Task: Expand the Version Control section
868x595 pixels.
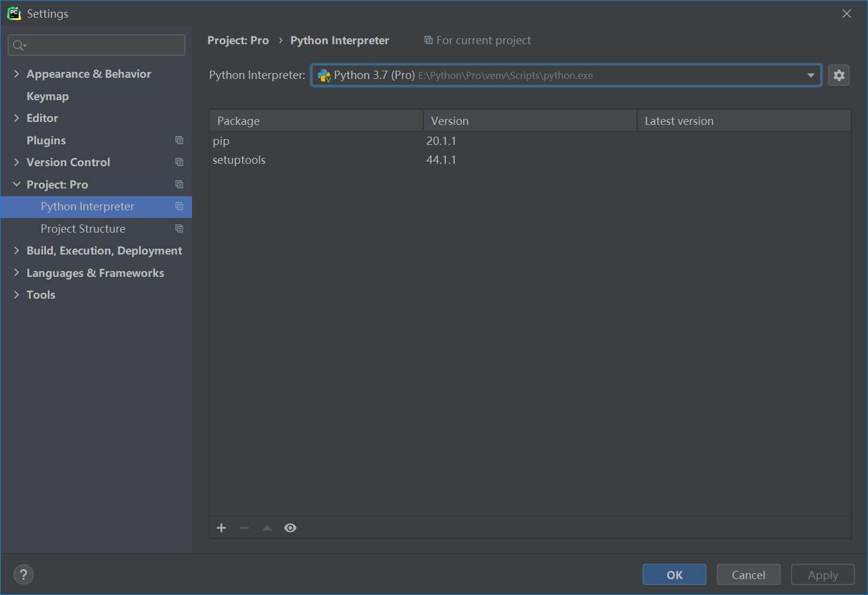Action: (x=16, y=162)
